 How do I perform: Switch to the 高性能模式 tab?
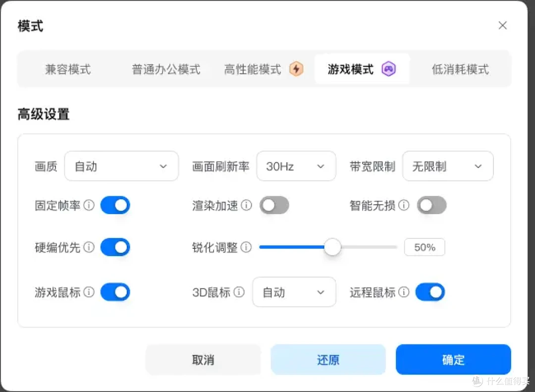[x=264, y=69]
